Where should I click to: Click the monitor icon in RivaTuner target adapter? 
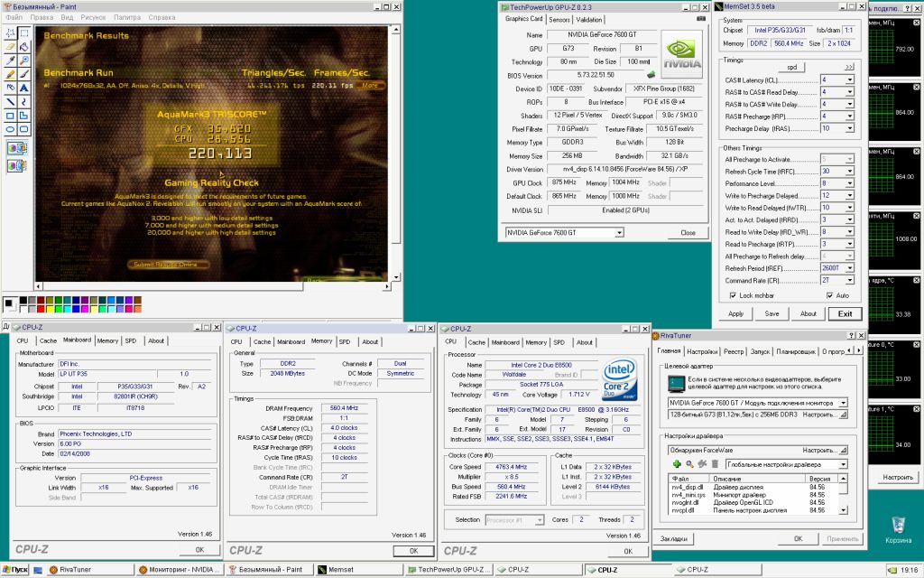coord(676,383)
